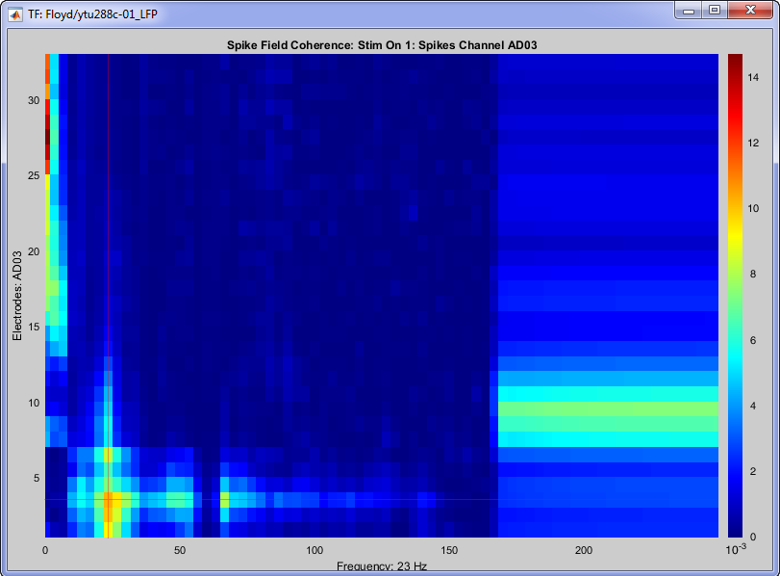Click the yellow-green hotspot near 67 Hz
Screen dimensions: 780x576
coord(224,499)
